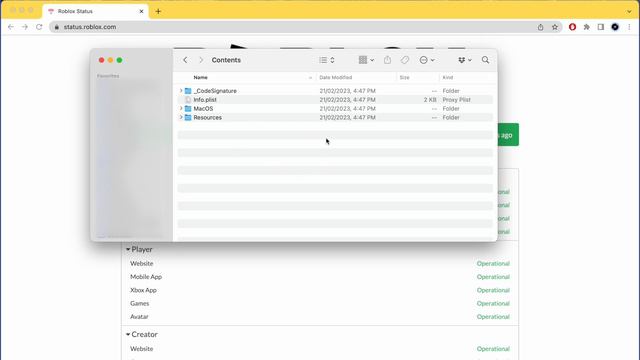This screenshot has height=360, width=640.
Task: Open the Dropbox toolbar menu in Finder
Action: coord(464,60)
